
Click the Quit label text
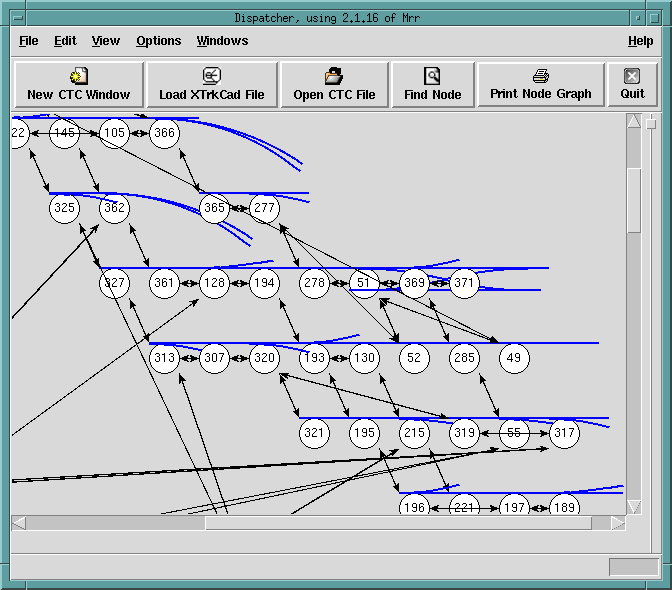(632, 94)
